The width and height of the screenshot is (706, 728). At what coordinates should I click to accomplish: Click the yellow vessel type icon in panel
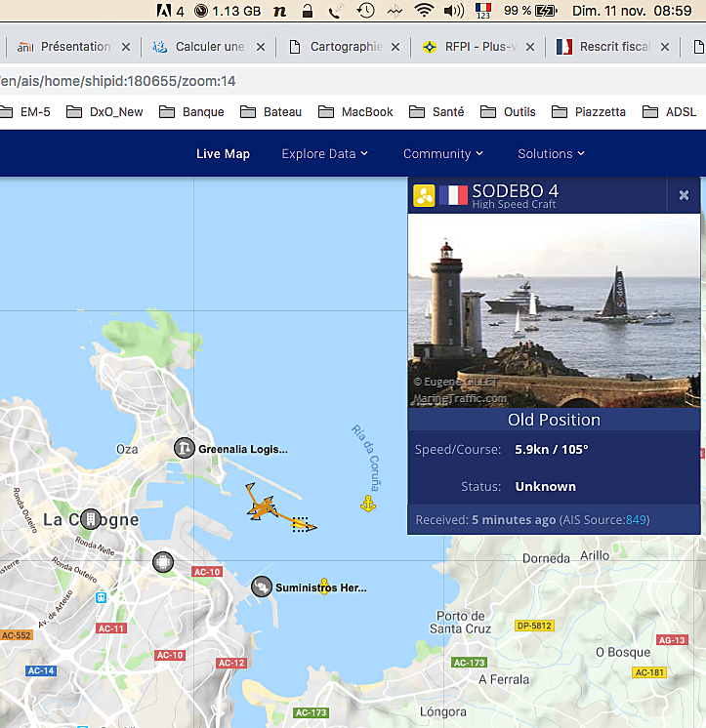point(424,195)
